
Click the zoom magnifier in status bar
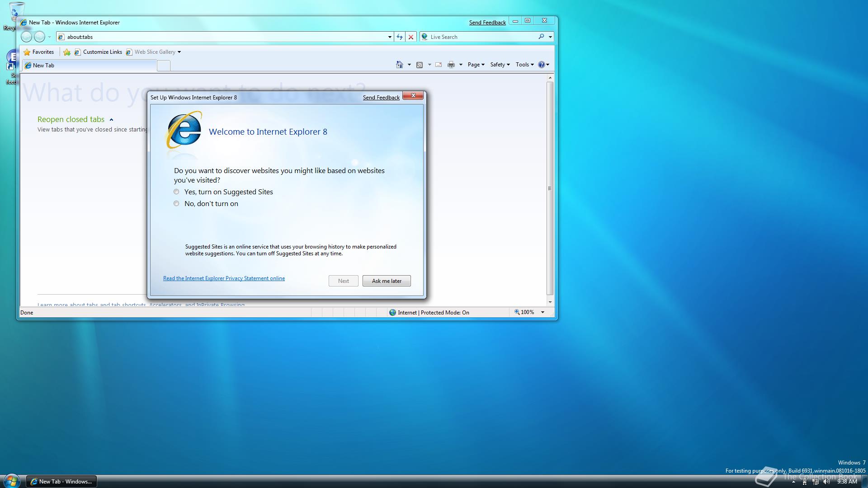point(517,312)
